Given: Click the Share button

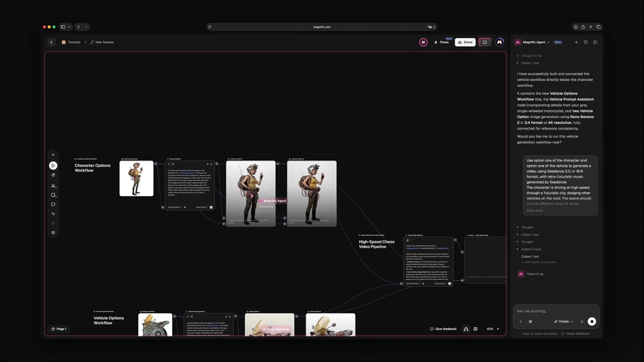Looking at the screenshot, I should pos(465,42).
